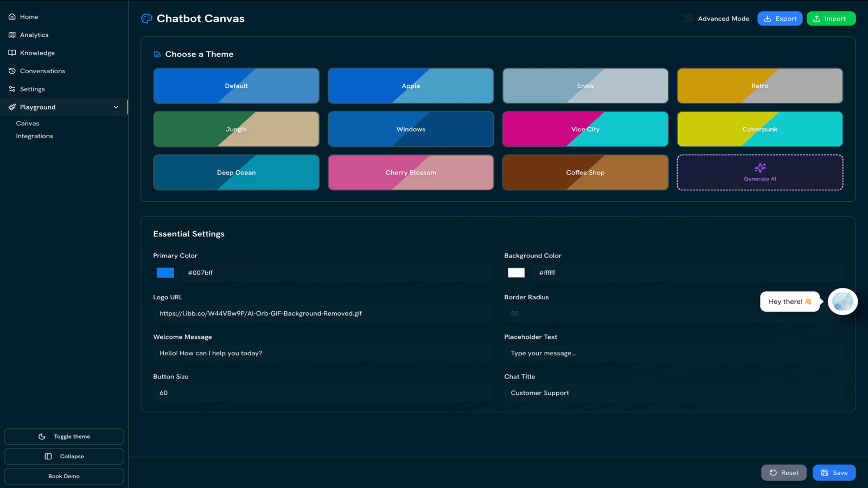Screen dimensions: 868x488
Task: Click the chatbot avatar bubble
Action: click(x=843, y=301)
